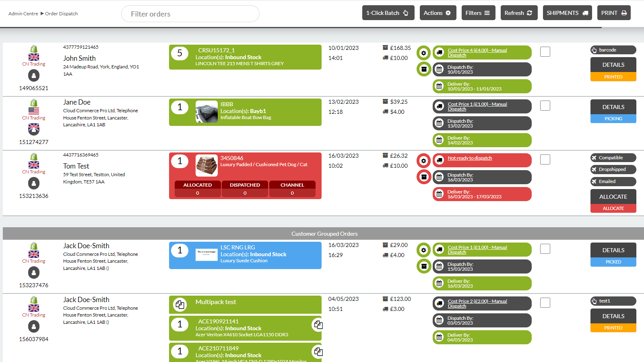Click the SHIPMENTS menu button
The image size is (644, 362).
pyautogui.click(x=567, y=12)
